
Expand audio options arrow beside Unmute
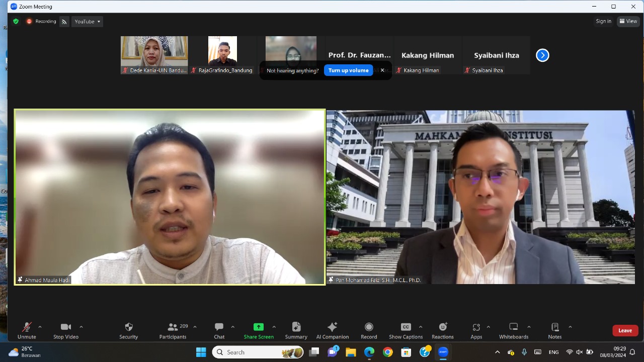pos(40,327)
